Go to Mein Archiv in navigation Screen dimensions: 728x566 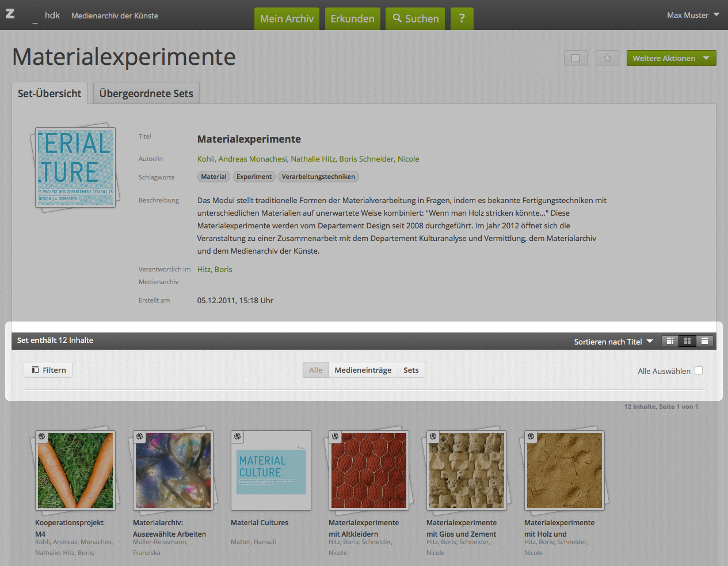[x=287, y=18]
